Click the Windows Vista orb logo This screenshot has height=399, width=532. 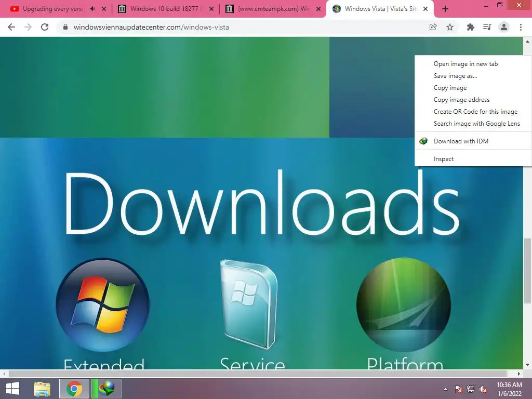[102, 304]
